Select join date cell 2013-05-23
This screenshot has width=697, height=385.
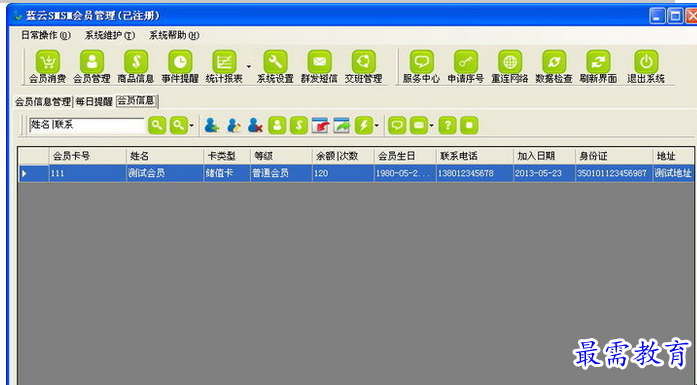click(545, 173)
